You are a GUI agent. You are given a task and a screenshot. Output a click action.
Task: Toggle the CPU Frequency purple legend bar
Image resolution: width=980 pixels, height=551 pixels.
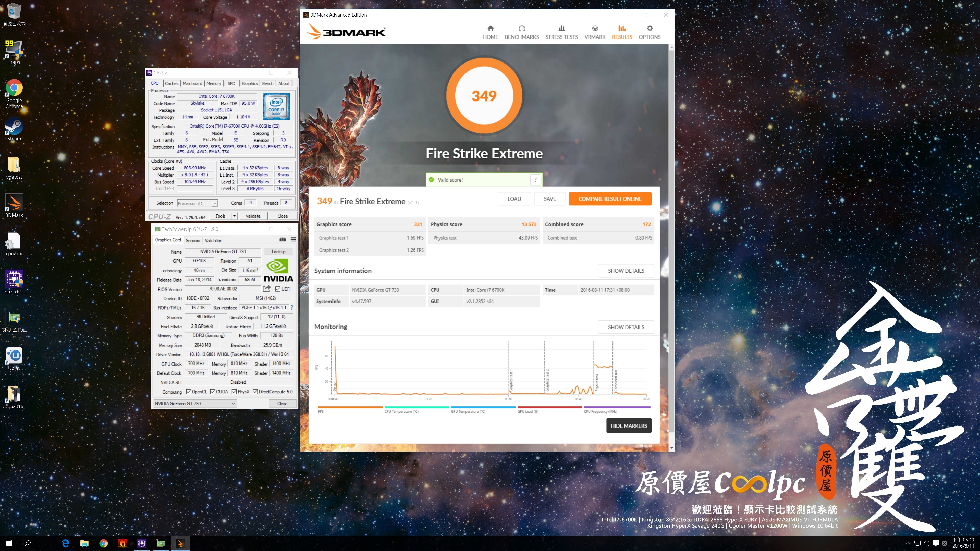click(617, 407)
